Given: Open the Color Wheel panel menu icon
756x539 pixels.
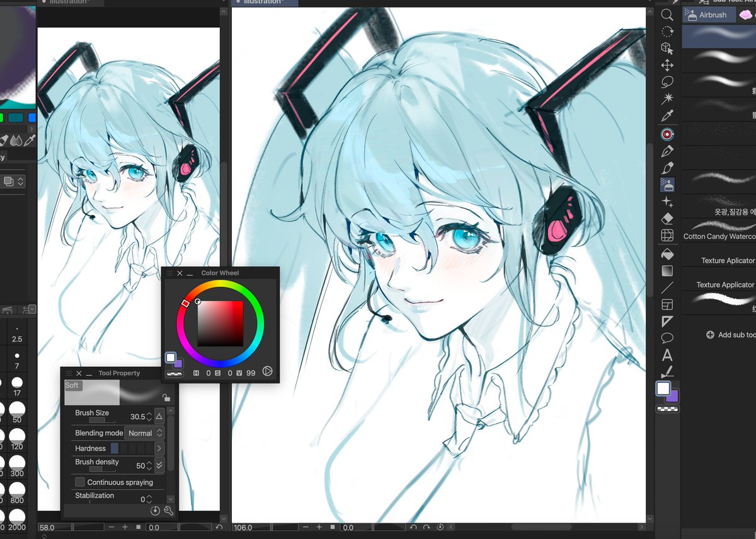Looking at the screenshot, I should click(x=169, y=274).
